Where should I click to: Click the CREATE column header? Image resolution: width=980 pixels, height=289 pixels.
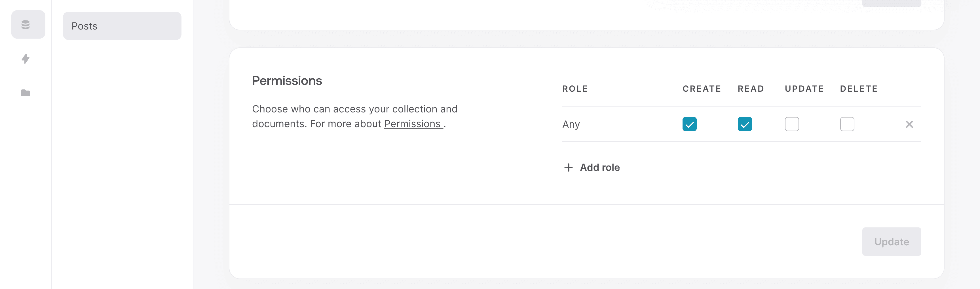click(x=702, y=89)
